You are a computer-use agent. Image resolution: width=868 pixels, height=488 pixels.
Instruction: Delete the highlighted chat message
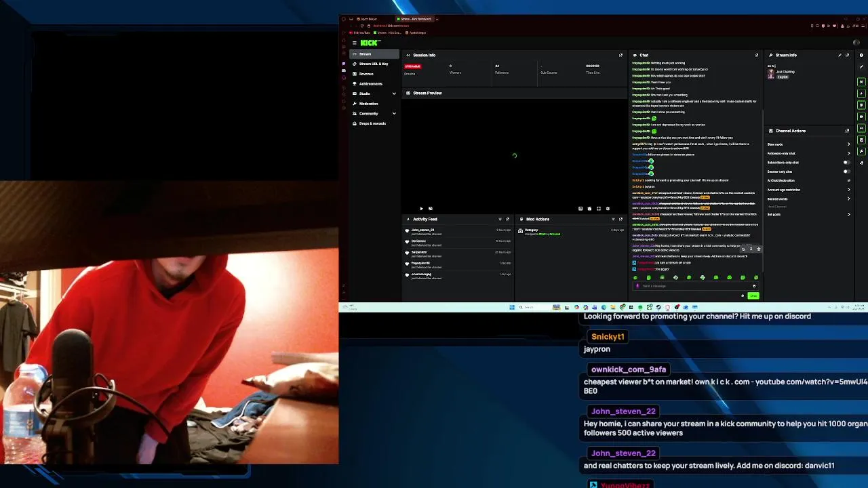(758, 249)
